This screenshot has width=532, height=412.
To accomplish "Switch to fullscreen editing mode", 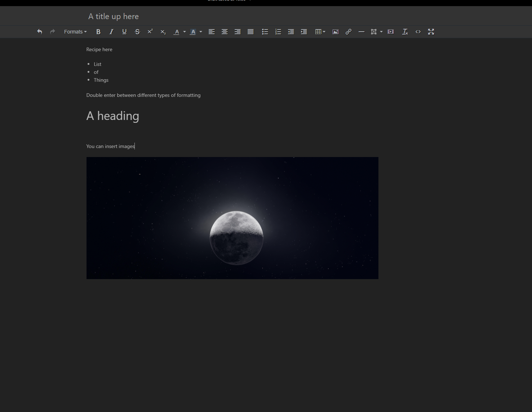I will pos(431,32).
